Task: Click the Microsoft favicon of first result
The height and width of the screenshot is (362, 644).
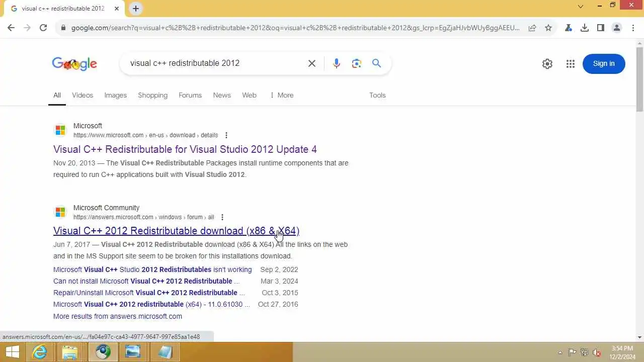Action: (60, 130)
